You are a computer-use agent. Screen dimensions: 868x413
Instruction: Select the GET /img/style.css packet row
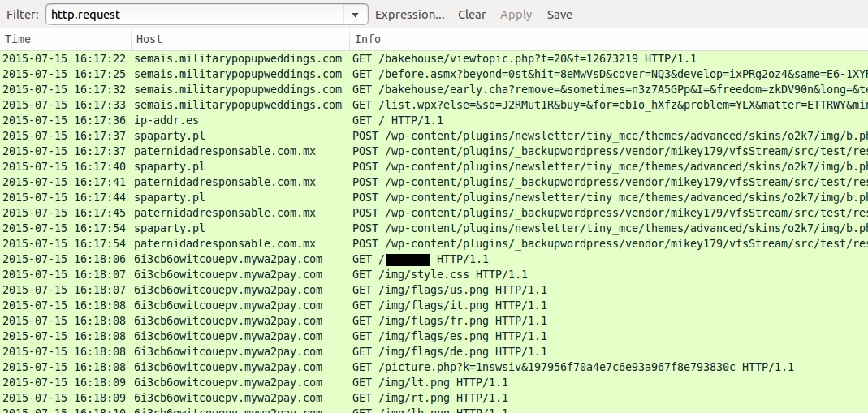(x=406, y=275)
